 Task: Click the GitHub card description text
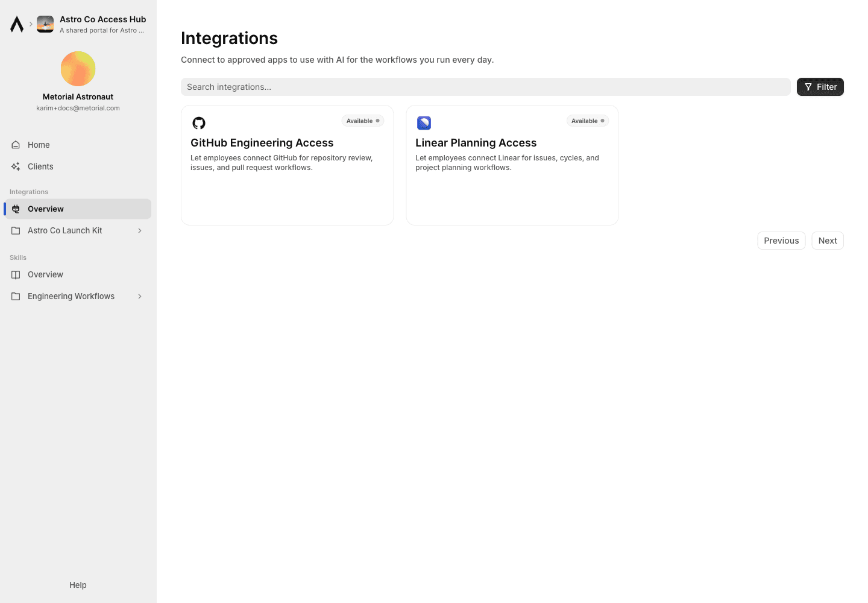[x=281, y=163]
